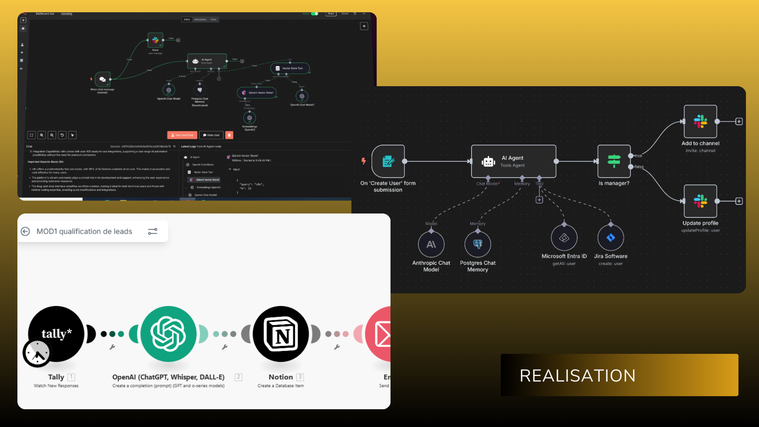Click 'MOD1 qualification de leads' scenario title

(x=84, y=231)
